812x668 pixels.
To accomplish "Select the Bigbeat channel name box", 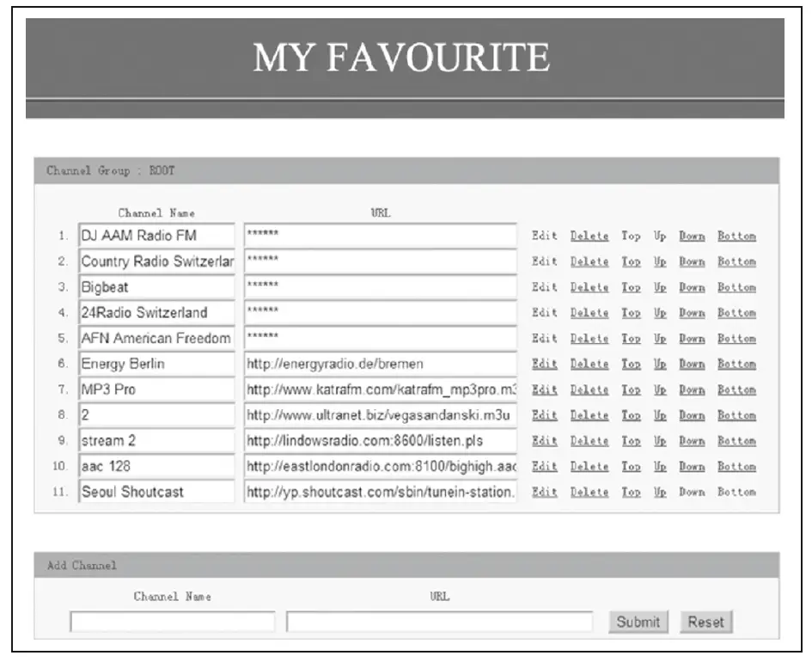I will pos(156,286).
